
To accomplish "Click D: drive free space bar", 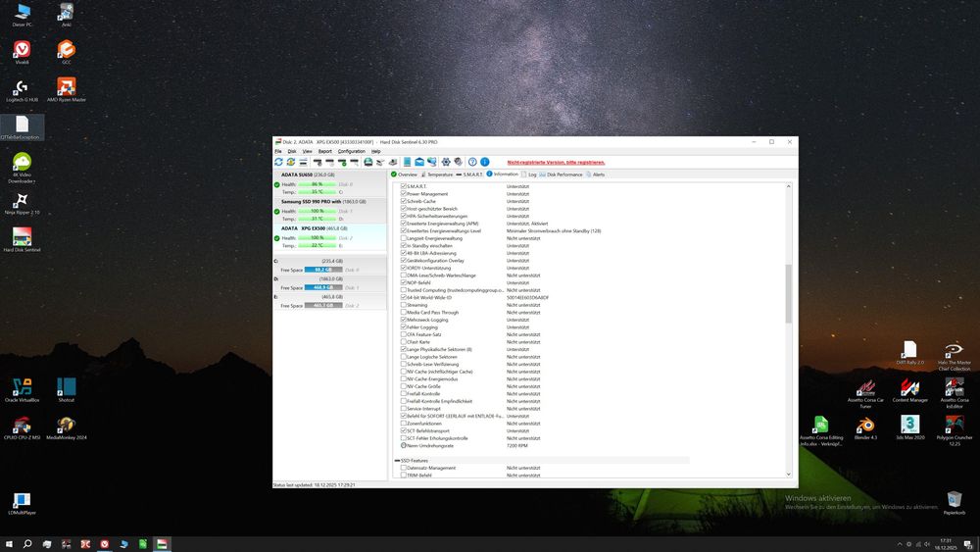I will 323,287.
